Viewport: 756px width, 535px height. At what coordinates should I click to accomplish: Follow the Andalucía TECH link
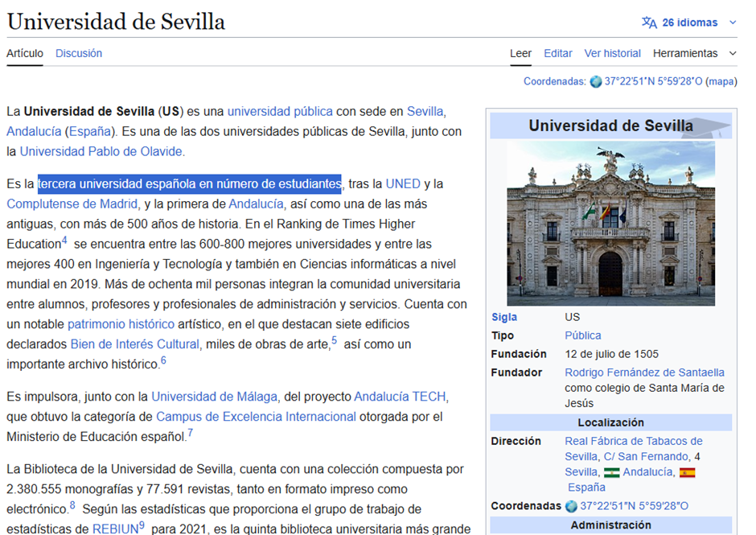click(x=401, y=397)
